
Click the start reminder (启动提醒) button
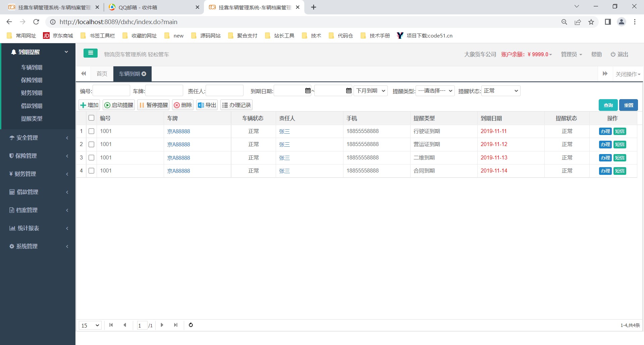tap(119, 105)
